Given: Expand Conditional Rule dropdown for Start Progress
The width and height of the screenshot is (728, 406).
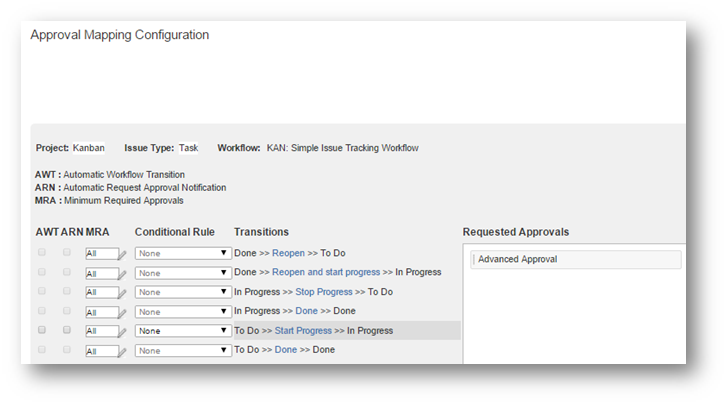Looking at the screenshot, I should [183, 331].
